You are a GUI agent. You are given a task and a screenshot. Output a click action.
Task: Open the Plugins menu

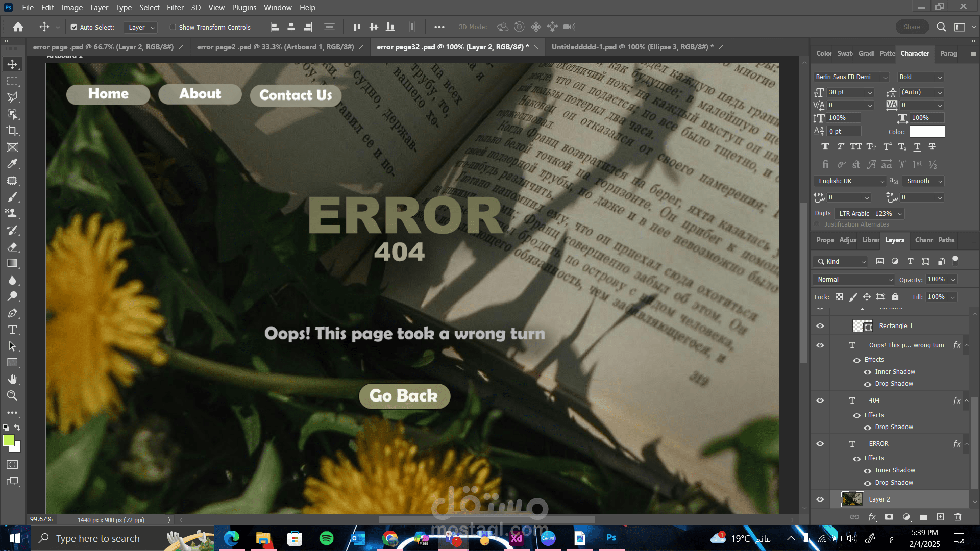pos(244,8)
